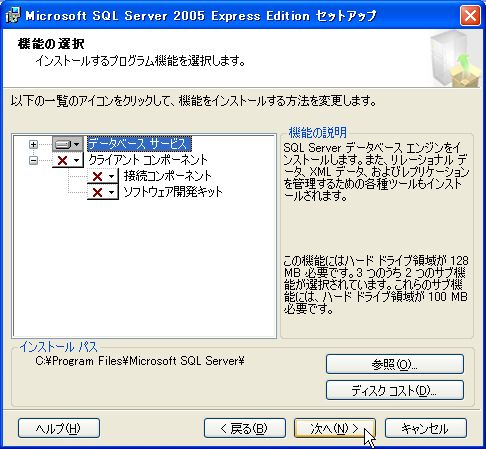Viewport: 486px width, 449px height.
Task: Expand the データベース サービス tree node
Action: (x=33, y=144)
